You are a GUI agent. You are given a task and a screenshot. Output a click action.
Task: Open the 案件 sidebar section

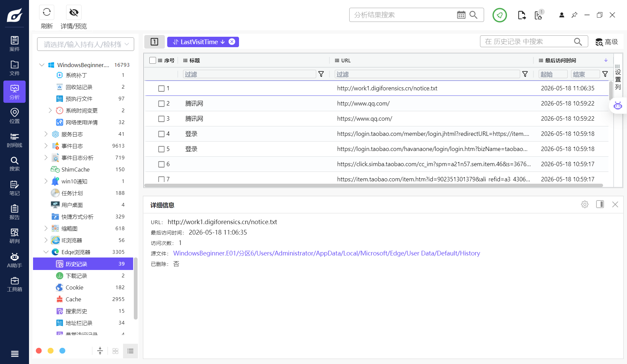[x=14, y=44]
